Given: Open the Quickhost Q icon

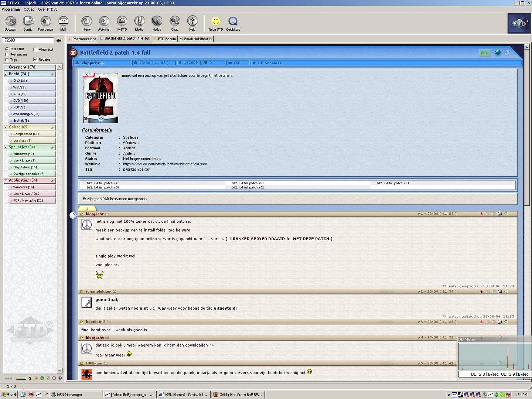Looking at the screenshot, I should click(233, 23).
